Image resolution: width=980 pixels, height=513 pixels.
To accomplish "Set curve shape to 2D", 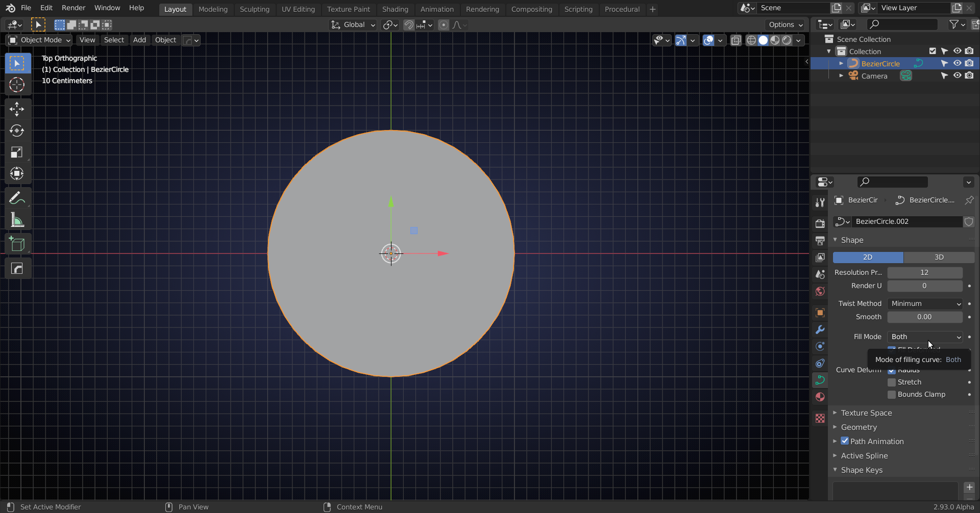I will [868, 257].
